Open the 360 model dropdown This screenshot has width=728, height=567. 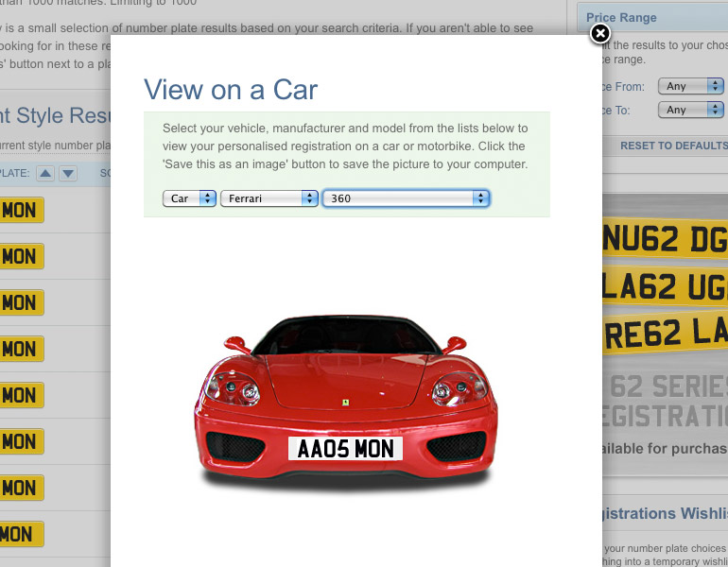point(406,198)
